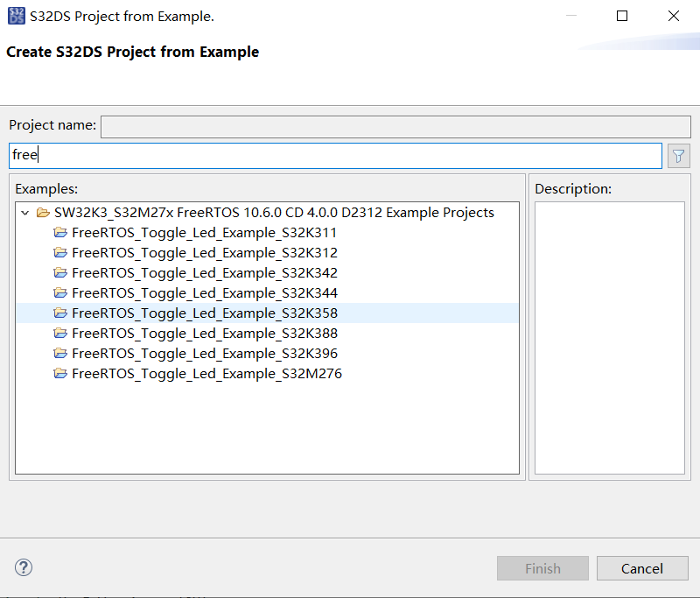Click the folder icon of FreeRTOS_Toggle_Led_Example_S32K396

coord(60,353)
